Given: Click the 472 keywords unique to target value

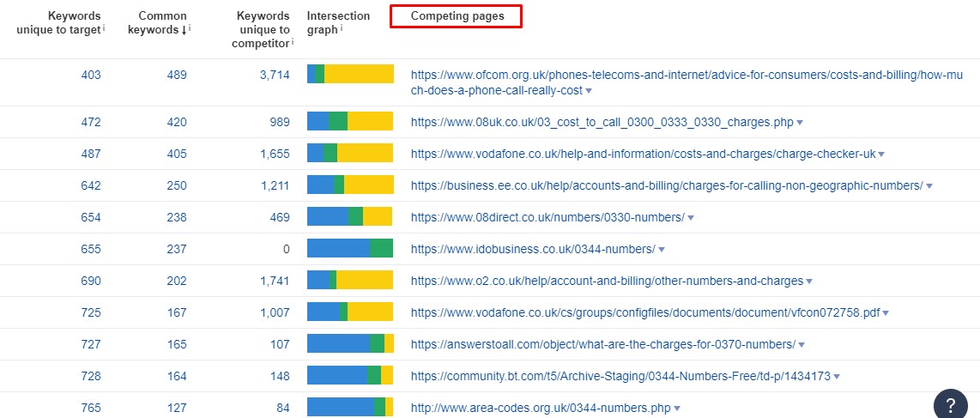Looking at the screenshot, I should (91, 123).
